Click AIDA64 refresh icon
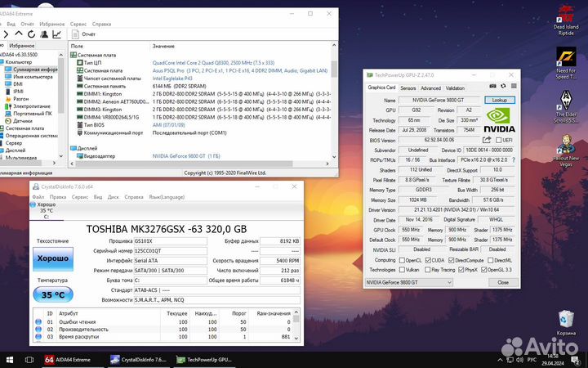This screenshot has width=588, height=368. tap(32, 34)
